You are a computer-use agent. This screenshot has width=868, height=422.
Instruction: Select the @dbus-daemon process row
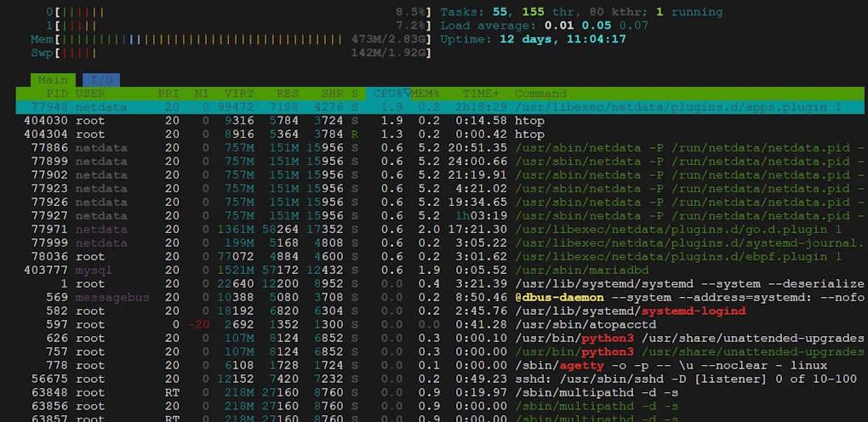(x=440, y=298)
